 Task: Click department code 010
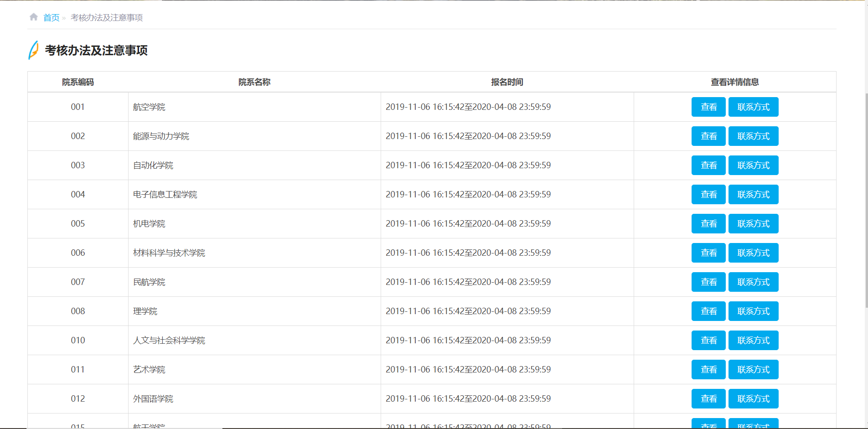click(78, 340)
